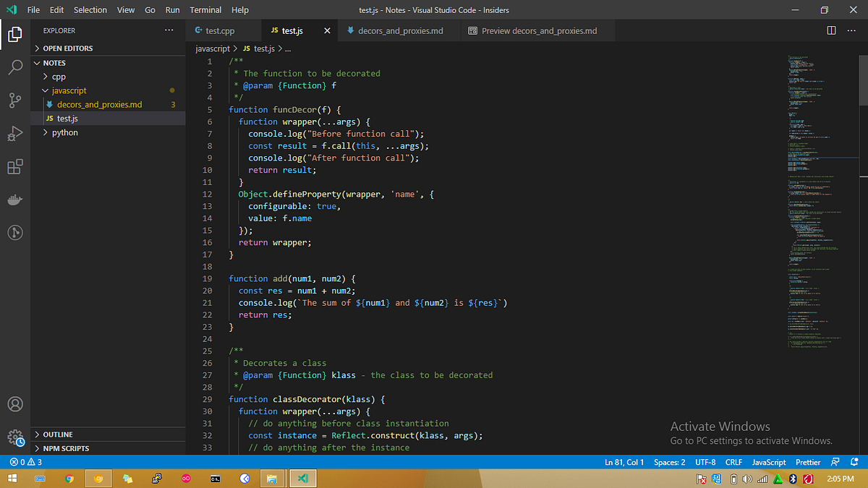Switch to the decors_and_proxies.md tab
The image size is (868, 488).
click(398, 31)
